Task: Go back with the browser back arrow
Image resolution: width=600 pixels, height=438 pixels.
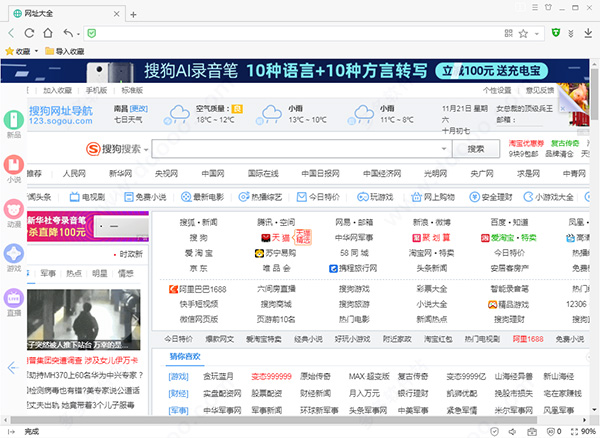Action: click(11, 33)
